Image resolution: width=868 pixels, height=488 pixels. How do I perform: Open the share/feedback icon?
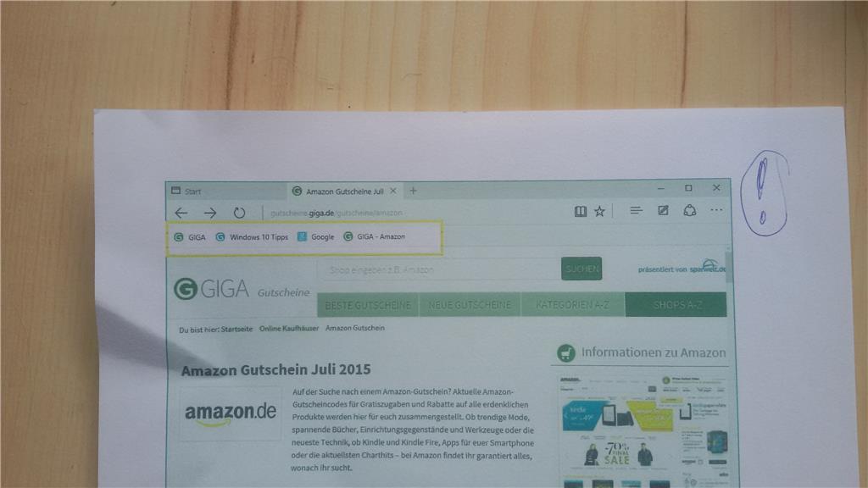click(690, 210)
